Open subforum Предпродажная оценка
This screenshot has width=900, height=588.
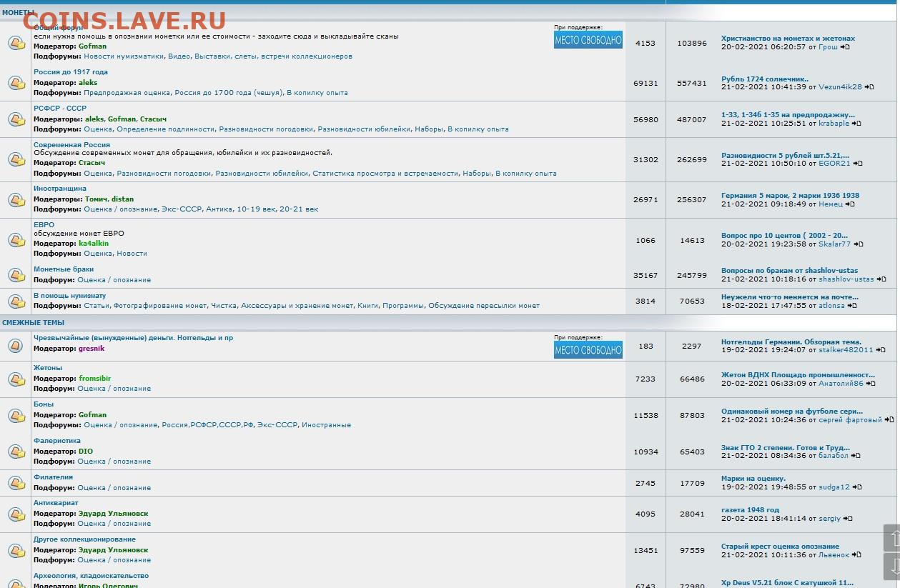click(x=127, y=93)
